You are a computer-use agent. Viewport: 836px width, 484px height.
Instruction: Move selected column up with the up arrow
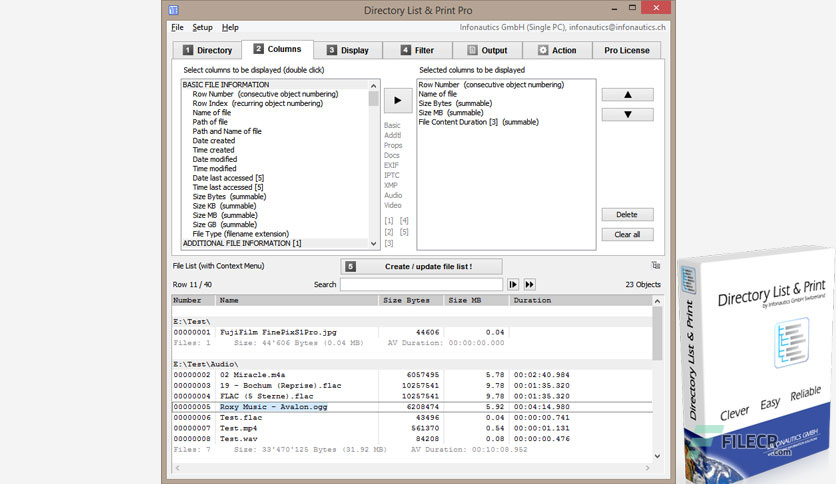628,95
